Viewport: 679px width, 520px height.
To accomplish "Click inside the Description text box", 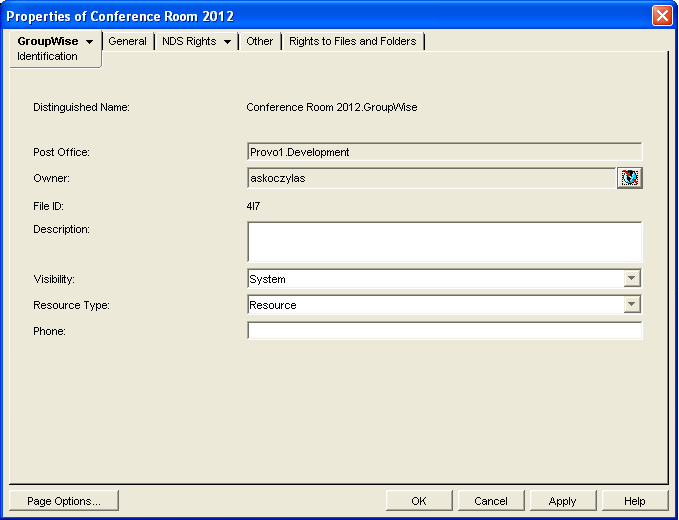I will 444,241.
